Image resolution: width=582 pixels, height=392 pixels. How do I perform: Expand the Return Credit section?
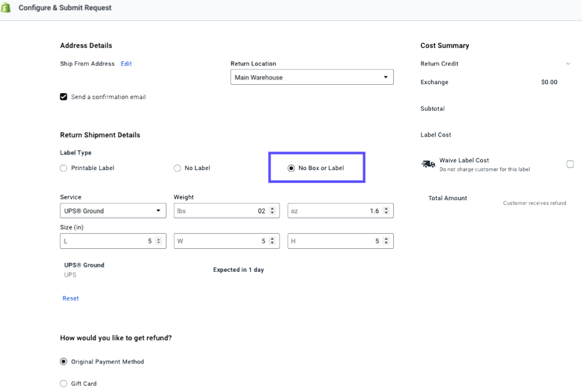[569, 63]
